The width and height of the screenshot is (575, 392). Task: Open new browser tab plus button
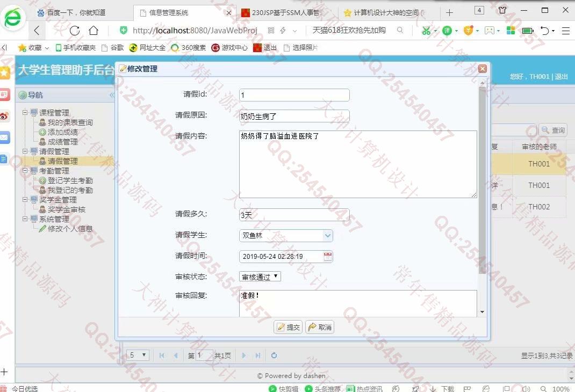(449, 13)
